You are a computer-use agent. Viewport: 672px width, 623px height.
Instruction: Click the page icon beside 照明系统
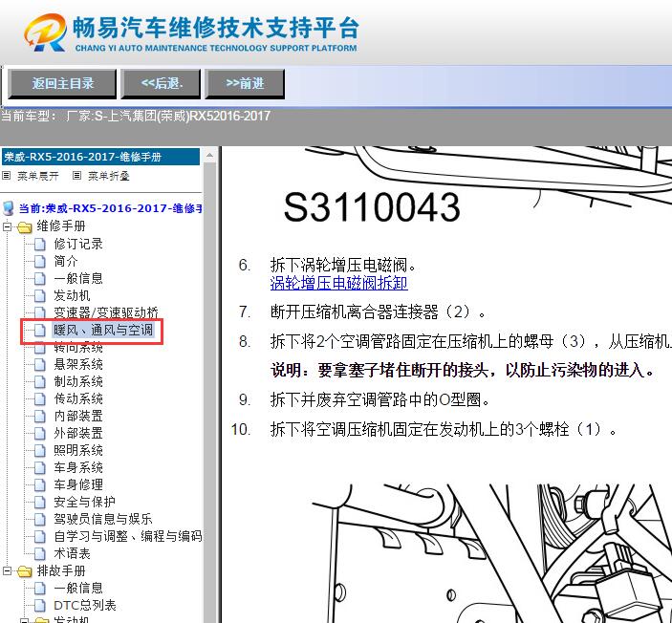click(x=40, y=450)
